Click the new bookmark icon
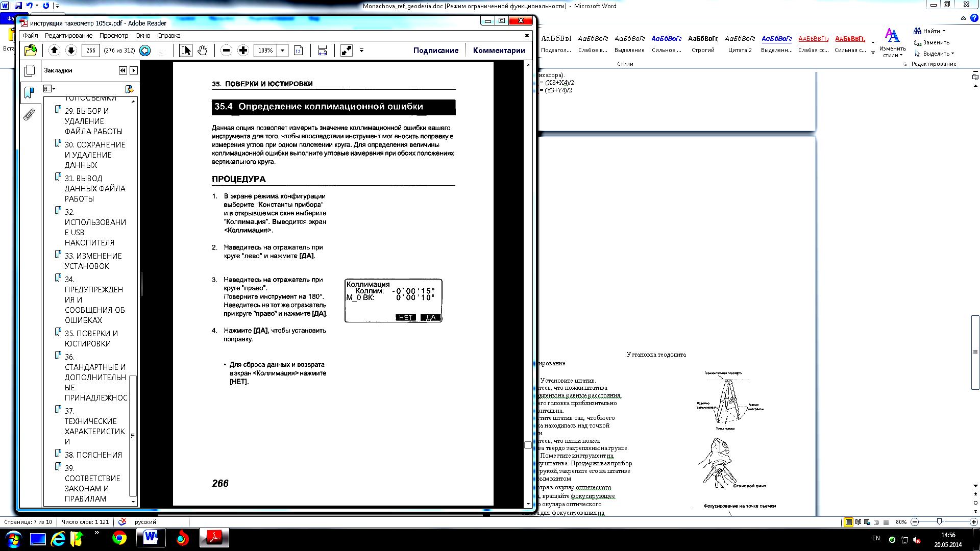Image resolution: width=980 pixels, height=551 pixels. [x=129, y=89]
